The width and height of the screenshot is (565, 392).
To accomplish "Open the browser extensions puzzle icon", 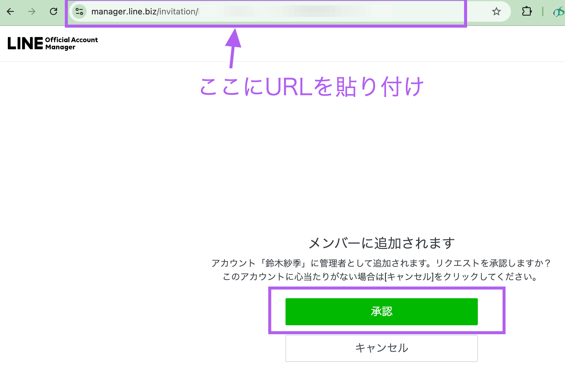I will coord(527,12).
